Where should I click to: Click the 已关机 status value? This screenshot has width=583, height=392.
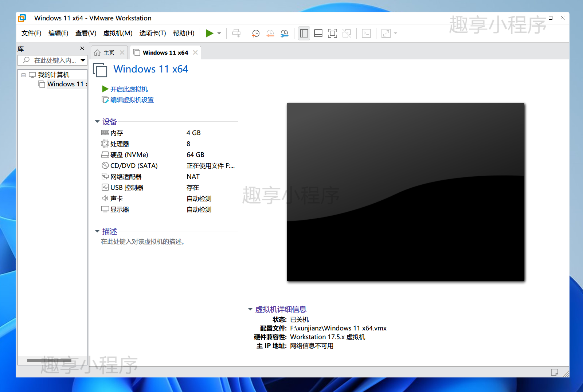tap(300, 320)
